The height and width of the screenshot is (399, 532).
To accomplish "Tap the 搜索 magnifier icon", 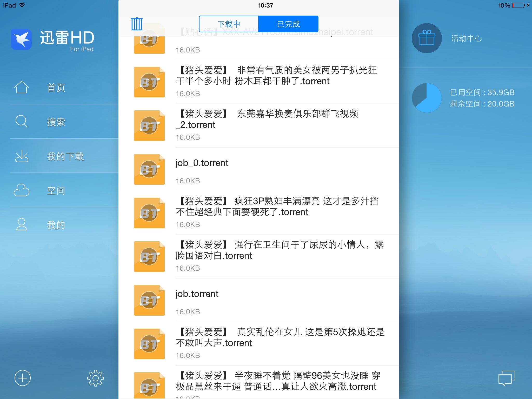I will (21, 121).
